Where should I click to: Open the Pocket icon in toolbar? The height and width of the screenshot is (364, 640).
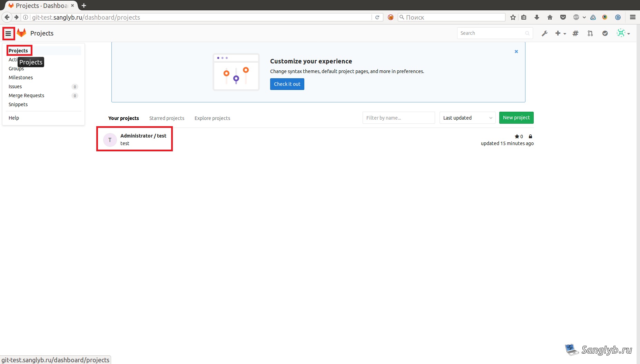563,17
